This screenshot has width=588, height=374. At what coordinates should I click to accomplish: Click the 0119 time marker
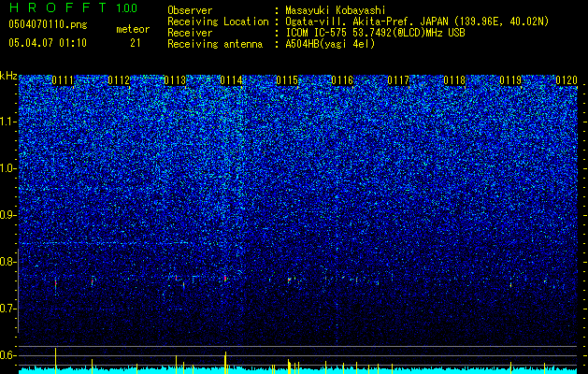[x=510, y=80]
